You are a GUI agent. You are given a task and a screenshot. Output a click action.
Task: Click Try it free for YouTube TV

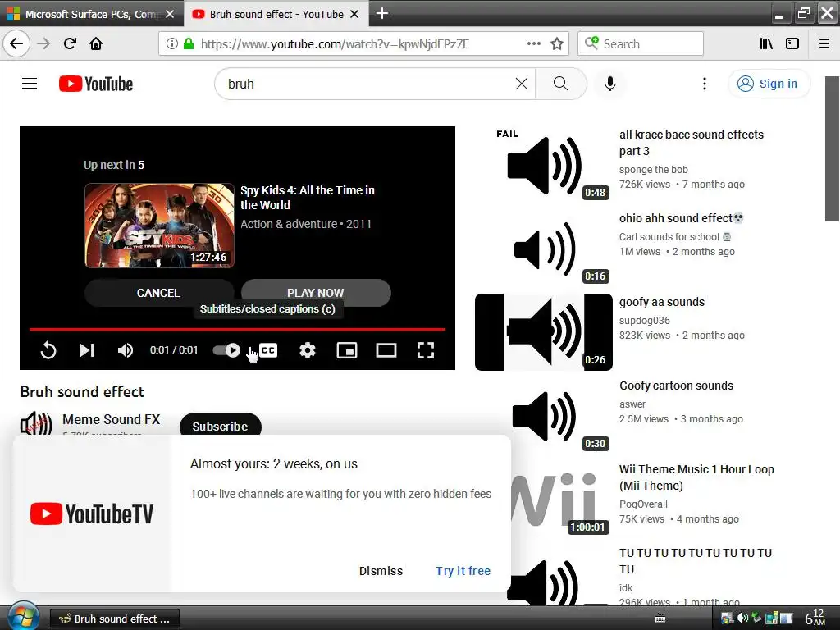(463, 571)
